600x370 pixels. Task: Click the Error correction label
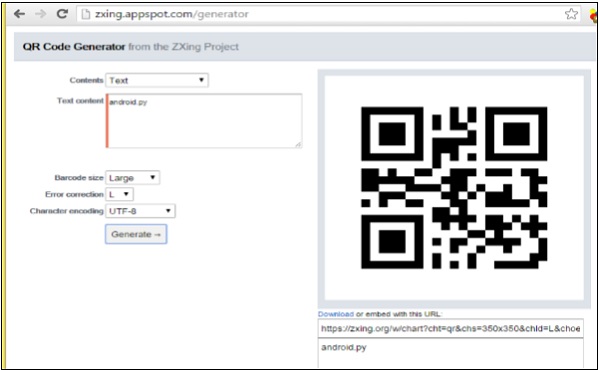(74, 194)
